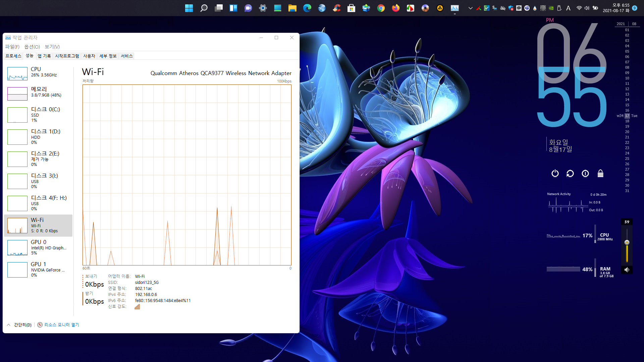This screenshot has width=644, height=362.
Task: Open the 파일(F) menu
Action: coord(12,47)
